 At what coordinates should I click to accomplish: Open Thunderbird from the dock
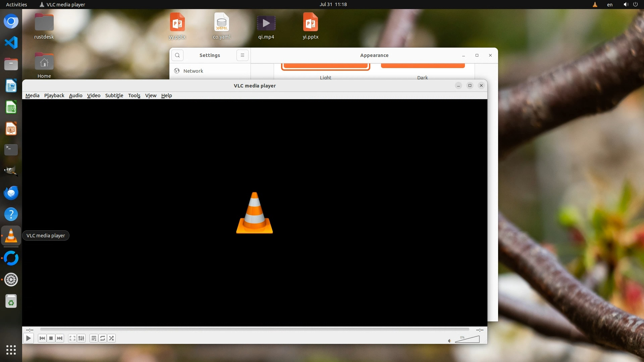tap(11, 193)
